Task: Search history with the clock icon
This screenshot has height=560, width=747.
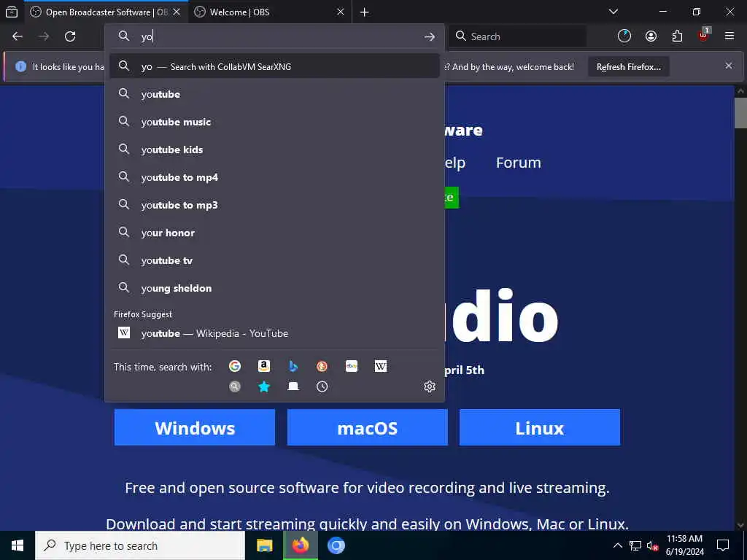Action: click(322, 386)
